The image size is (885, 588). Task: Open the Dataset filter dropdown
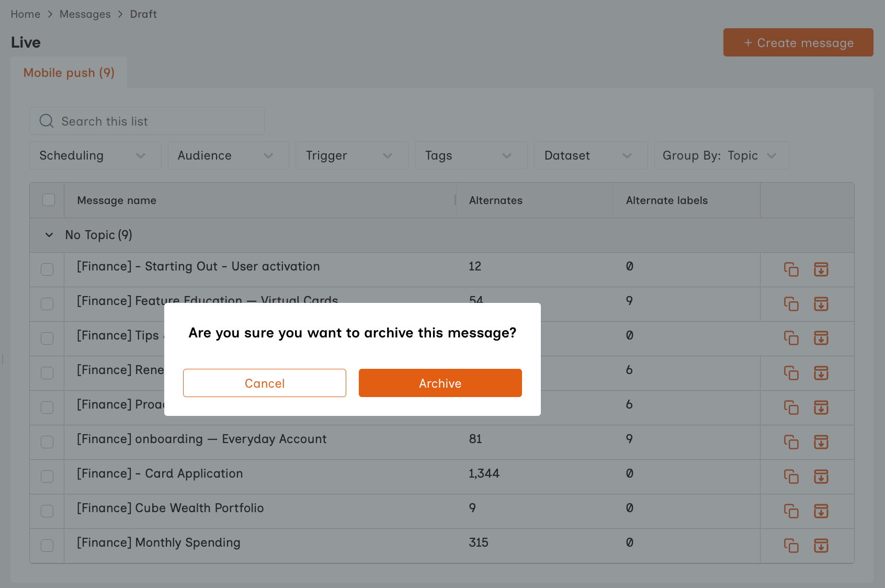tap(591, 155)
